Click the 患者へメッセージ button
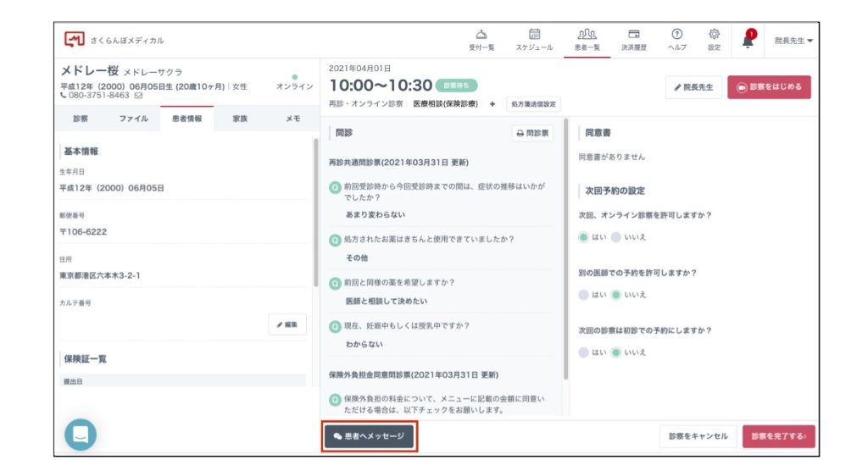Viewport: 868px width, 460px height. coord(370,436)
